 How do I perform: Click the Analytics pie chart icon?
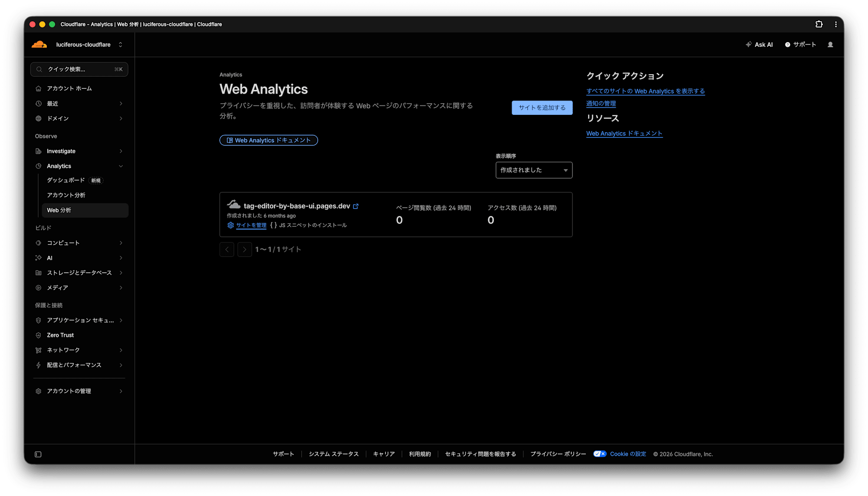[x=39, y=166]
